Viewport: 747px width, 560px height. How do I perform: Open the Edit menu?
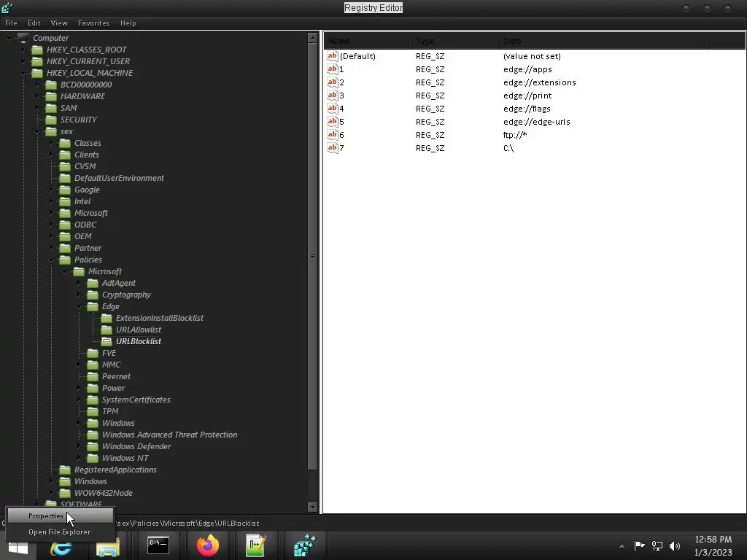coord(34,23)
